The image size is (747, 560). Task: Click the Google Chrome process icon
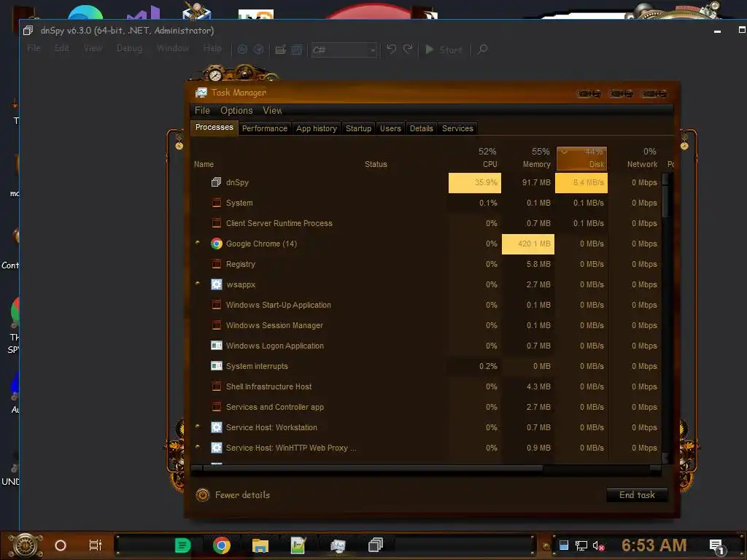pos(216,244)
